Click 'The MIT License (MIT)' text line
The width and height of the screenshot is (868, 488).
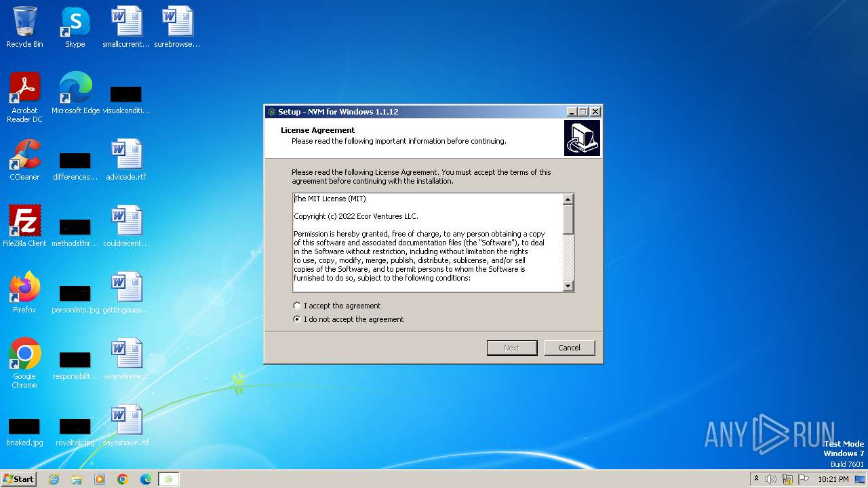[x=330, y=199]
